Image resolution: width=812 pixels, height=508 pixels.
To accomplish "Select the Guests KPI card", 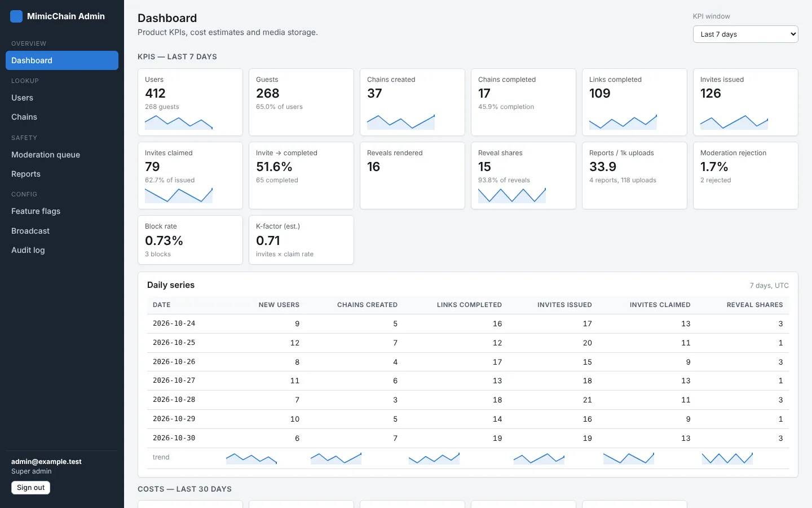I will pos(301,102).
